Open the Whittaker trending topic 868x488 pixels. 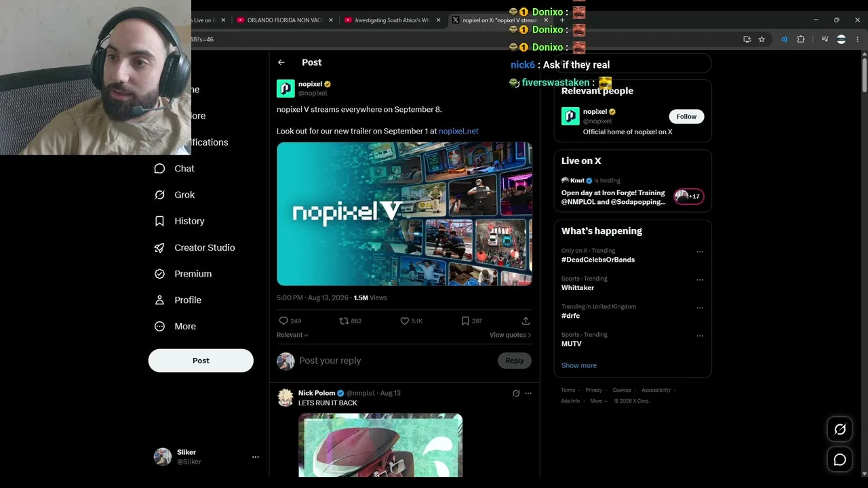(x=578, y=288)
